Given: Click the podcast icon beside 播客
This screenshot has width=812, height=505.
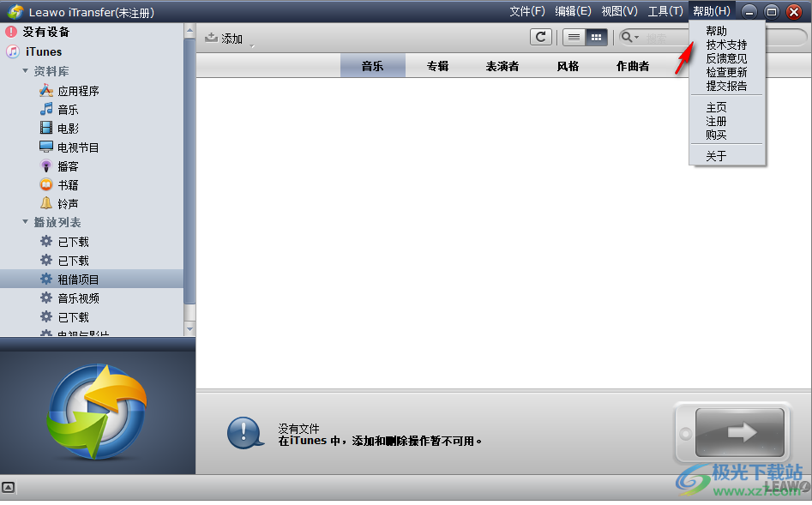Looking at the screenshot, I should 46,165.
